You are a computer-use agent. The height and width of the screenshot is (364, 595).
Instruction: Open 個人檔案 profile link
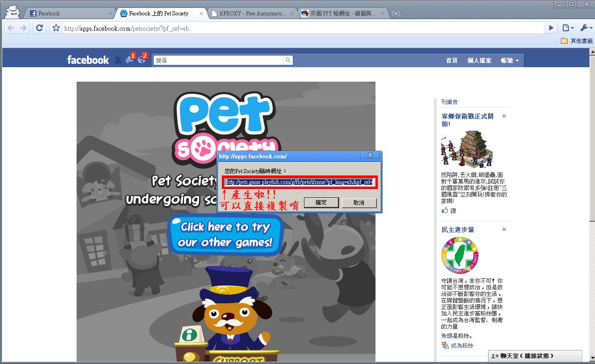click(x=479, y=60)
